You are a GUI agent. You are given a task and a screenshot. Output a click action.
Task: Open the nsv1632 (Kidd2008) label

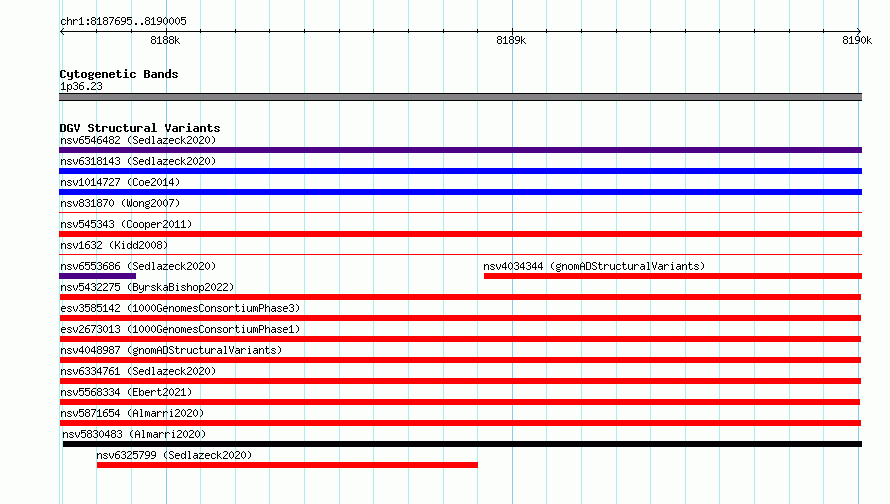click(x=114, y=245)
